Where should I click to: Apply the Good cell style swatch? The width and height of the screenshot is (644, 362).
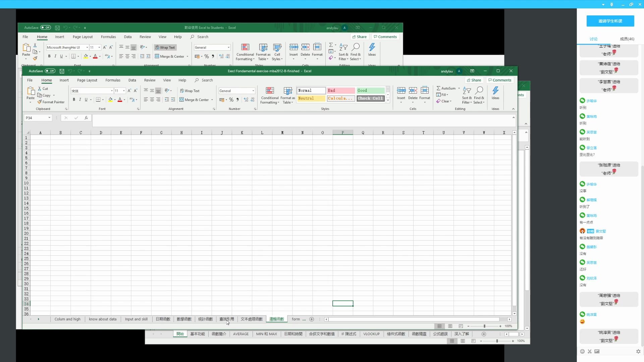tap(370, 90)
